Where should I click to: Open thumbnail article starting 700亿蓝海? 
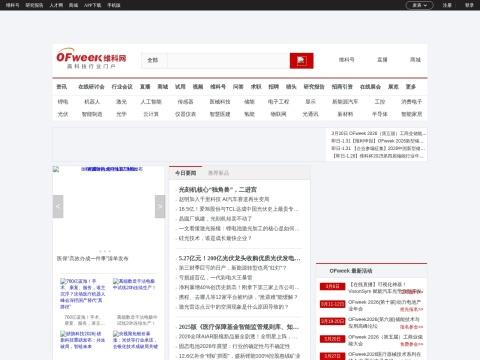coord(83,294)
